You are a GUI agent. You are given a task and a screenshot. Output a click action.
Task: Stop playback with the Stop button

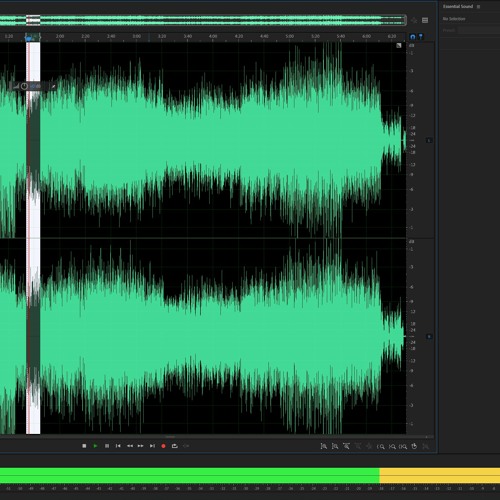(84, 446)
